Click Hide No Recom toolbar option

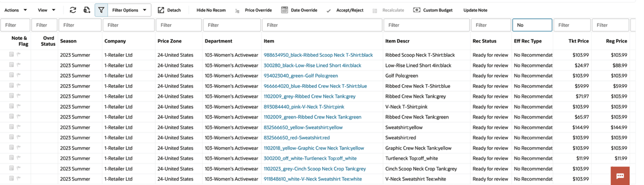point(211,10)
